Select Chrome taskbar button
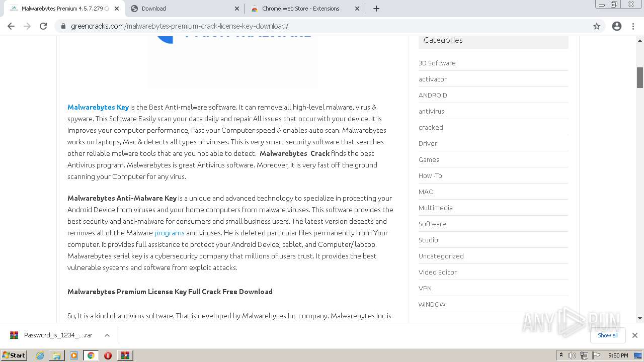644x362 pixels. [x=91, y=355]
